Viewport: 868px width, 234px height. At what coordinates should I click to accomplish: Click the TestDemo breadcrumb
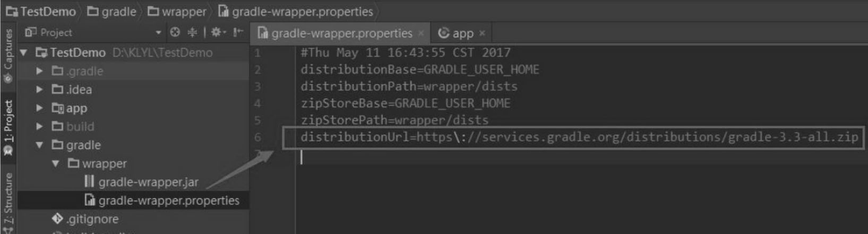click(x=41, y=11)
